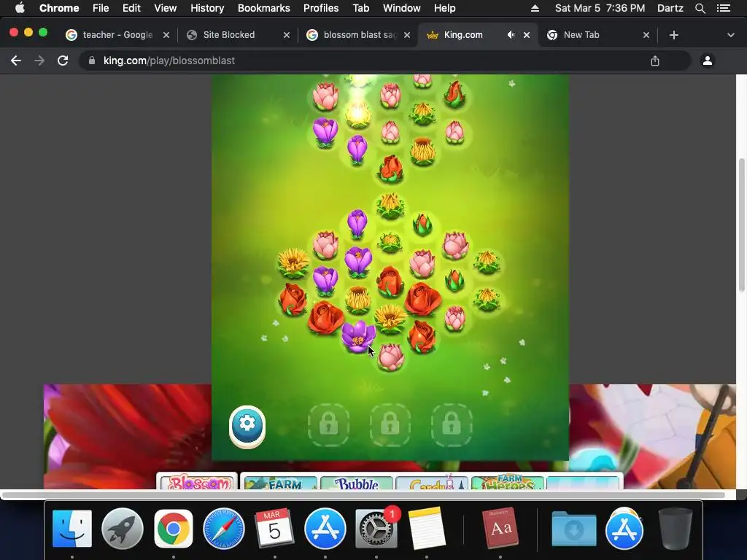Tap the pink bud at the bottom of the board
This screenshot has height=560, width=747.
pyautogui.click(x=391, y=356)
